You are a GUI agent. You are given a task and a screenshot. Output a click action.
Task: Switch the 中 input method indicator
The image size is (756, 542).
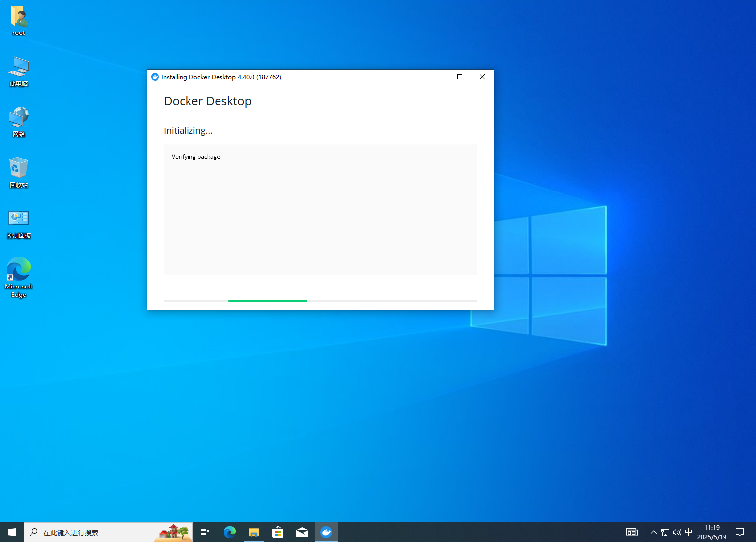pyautogui.click(x=689, y=532)
